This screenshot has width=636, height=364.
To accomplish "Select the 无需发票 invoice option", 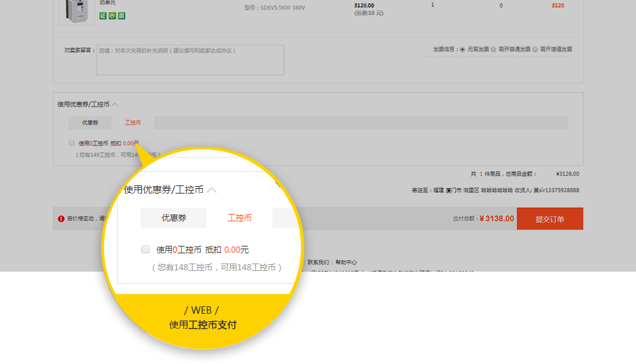I will tap(463, 50).
